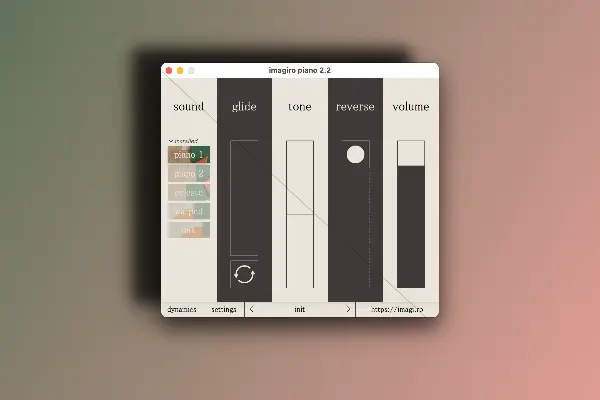600x400 pixels.
Task: Click the volume column heading
Action: pyautogui.click(x=411, y=106)
